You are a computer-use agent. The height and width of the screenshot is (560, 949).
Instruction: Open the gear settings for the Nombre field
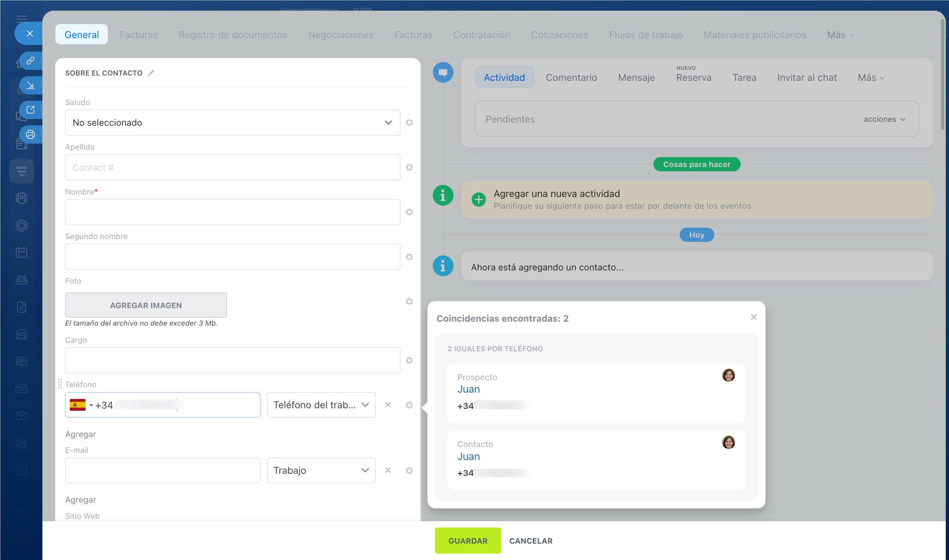click(409, 212)
